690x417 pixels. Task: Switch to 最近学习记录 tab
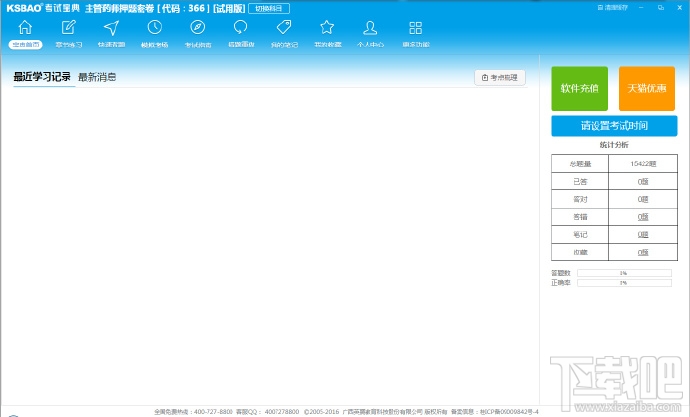pyautogui.click(x=42, y=77)
